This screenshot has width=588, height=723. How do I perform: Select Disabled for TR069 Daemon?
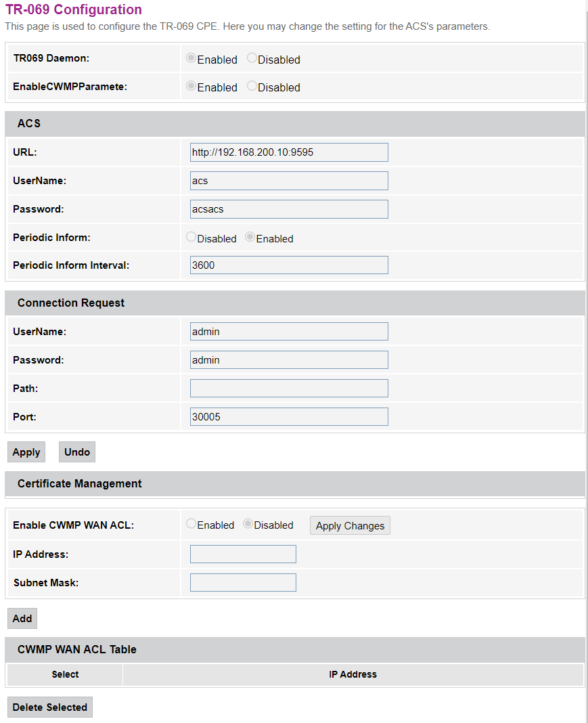[x=252, y=59]
